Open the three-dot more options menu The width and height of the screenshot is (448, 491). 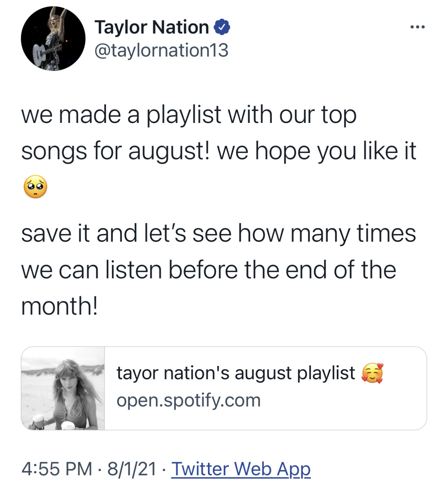click(x=418, y=27)
